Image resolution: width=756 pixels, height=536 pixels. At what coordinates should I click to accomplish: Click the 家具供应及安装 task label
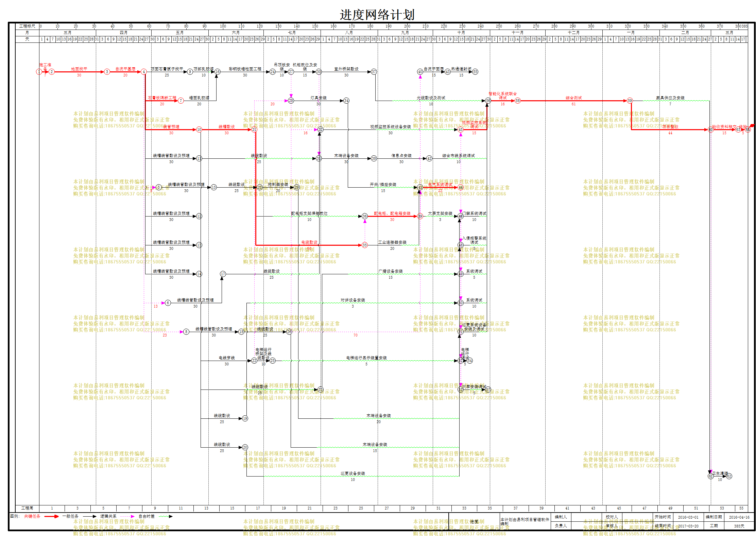click(x=670, y=98)
